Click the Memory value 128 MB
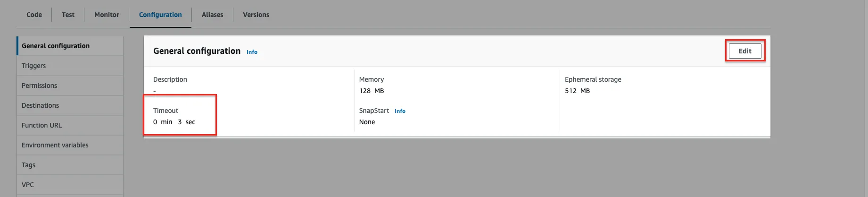This screenshot has height=197, width=868. (372, 91)
